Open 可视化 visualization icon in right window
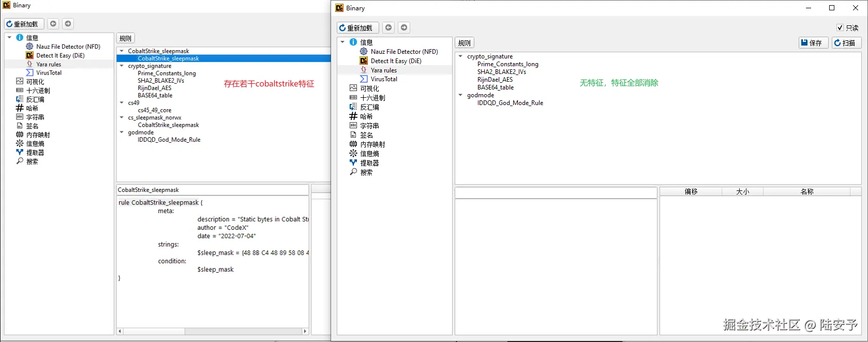The height and width of the screenshot is (342, 868). pyautogui.click(x=353, y=88)
